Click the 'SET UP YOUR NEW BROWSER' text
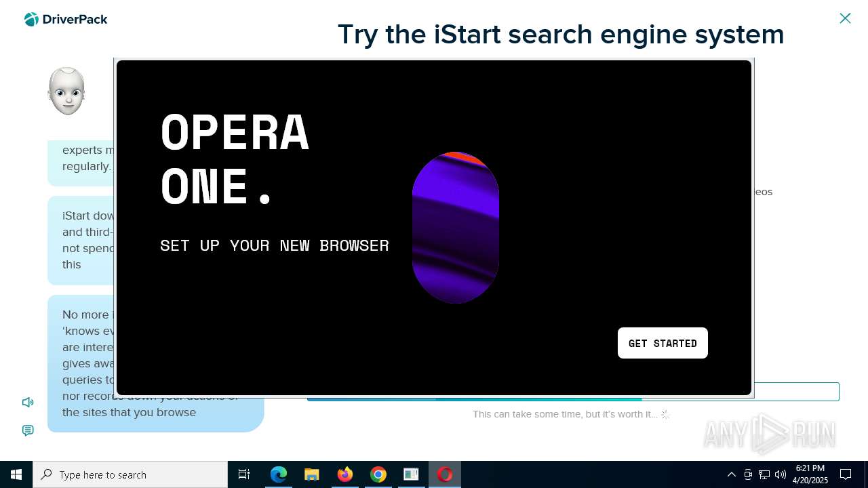 (x=275, y=245)
